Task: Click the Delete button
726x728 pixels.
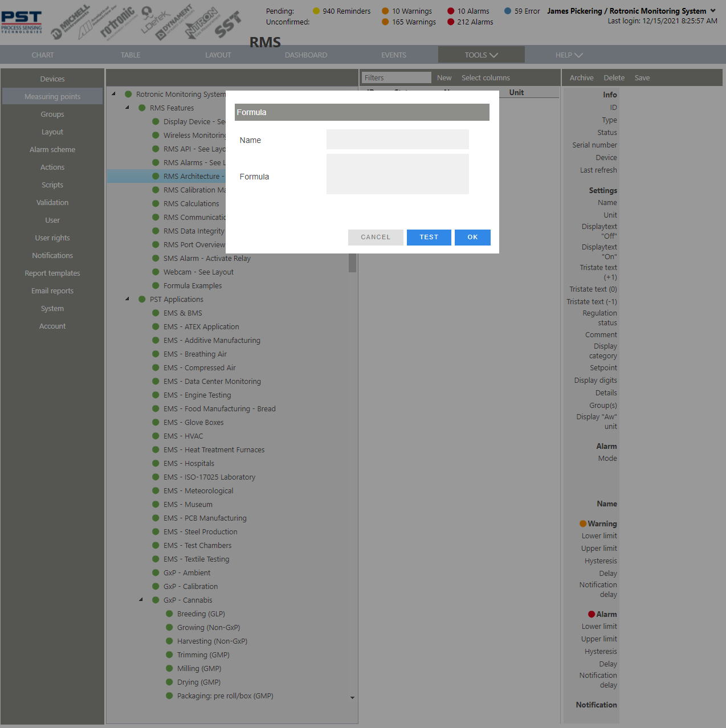Action: pyautogui.click(x=614, y=77)
